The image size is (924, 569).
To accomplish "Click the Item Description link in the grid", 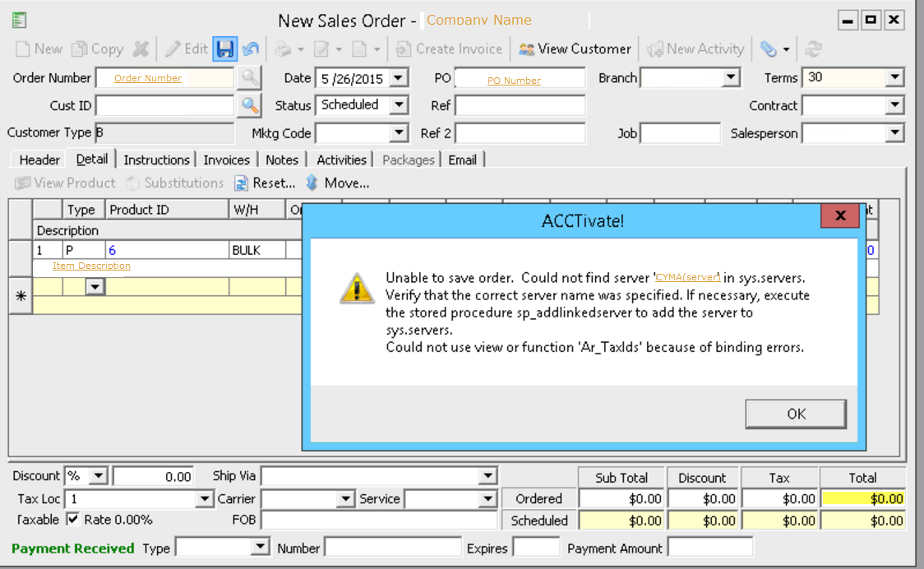I will [91, 266].
